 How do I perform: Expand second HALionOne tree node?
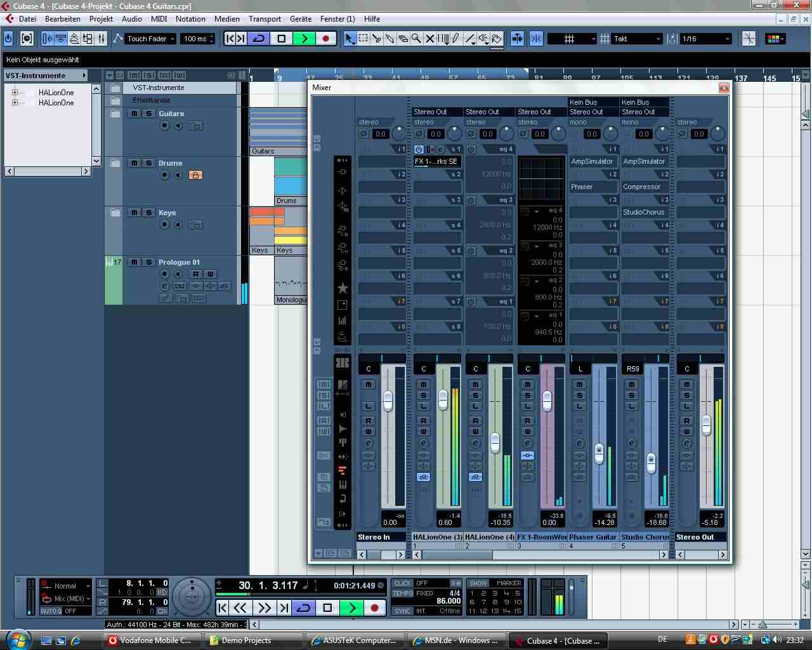click(15, 103)
